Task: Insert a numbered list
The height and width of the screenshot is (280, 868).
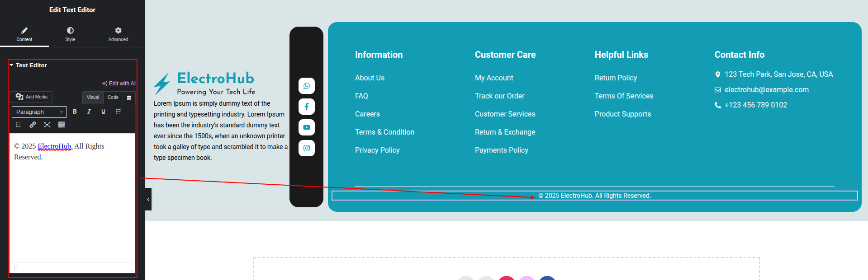Action: tap(19, 125)
